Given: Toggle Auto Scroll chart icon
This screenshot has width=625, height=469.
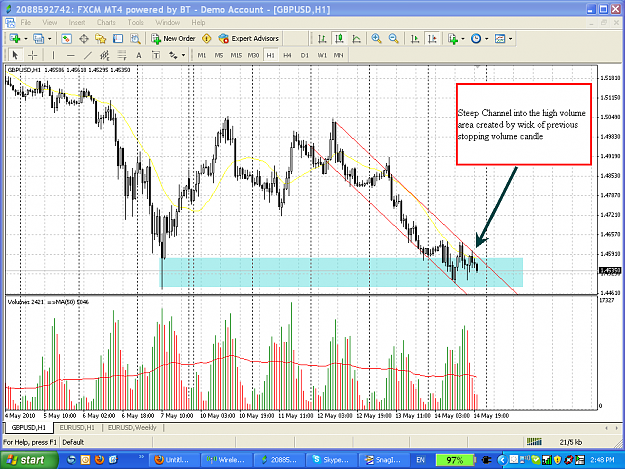Looking at the screenshot, I should (x=415, y=39).
